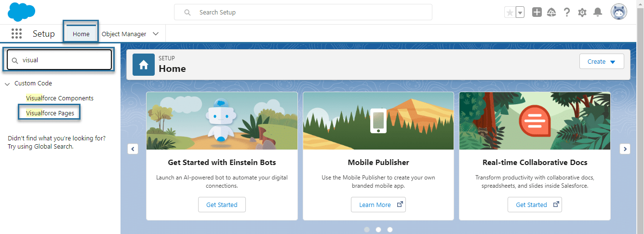The width and height of the screenshot is (644, 234).
Task: Click the Setup Home house icon
Action: point(144,65)
